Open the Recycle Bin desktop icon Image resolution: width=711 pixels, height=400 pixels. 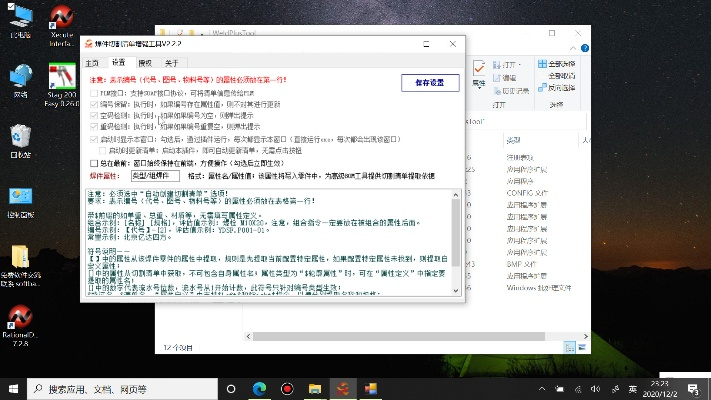point(20,137)
